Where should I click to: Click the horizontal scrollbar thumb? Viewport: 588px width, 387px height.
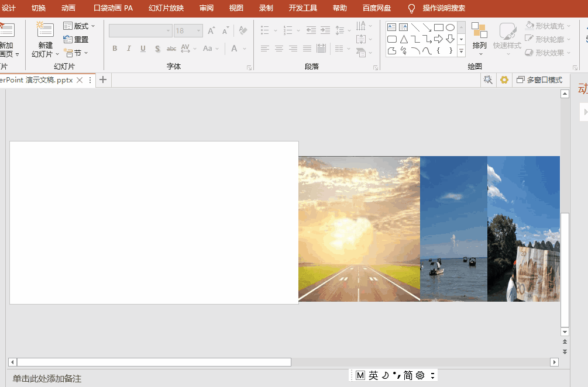pos(154,362)
